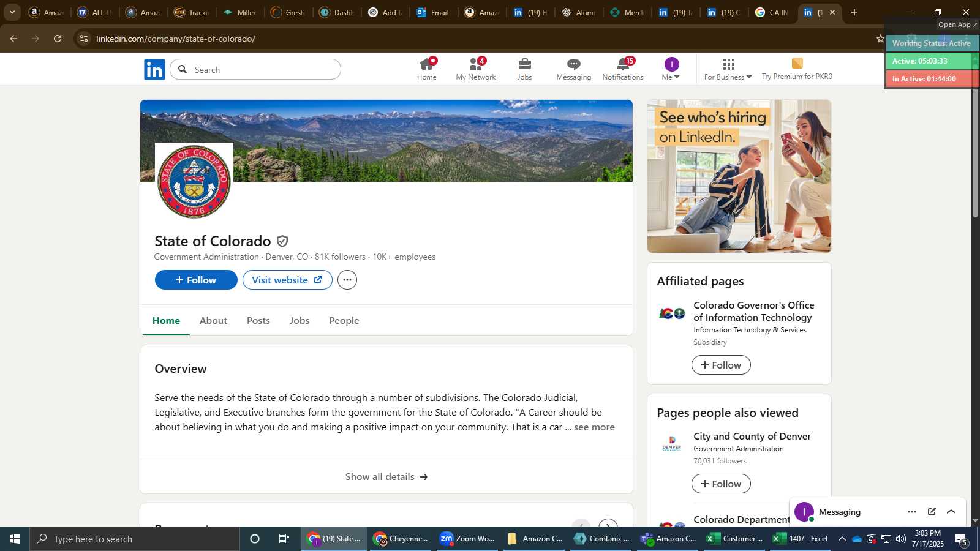Click the address bar URL

(x=176, y=39)
